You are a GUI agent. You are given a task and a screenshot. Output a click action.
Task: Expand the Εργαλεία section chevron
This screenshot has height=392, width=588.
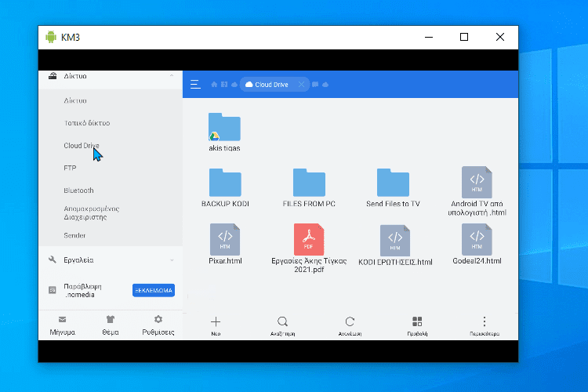[172, 260]
